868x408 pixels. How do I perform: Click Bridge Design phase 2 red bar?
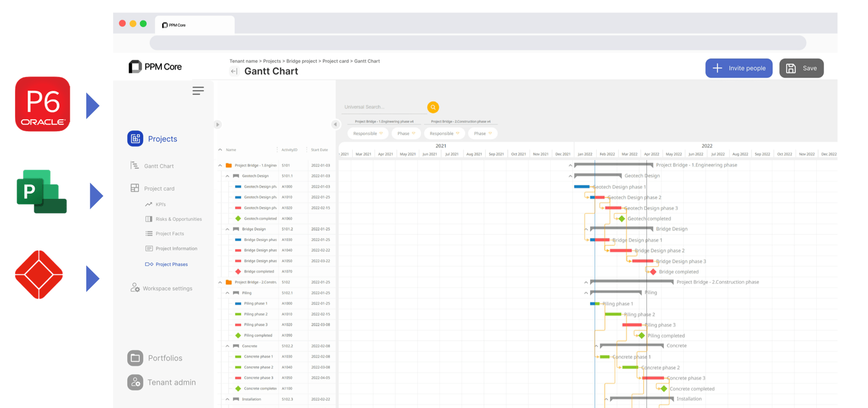pos(621,250)
